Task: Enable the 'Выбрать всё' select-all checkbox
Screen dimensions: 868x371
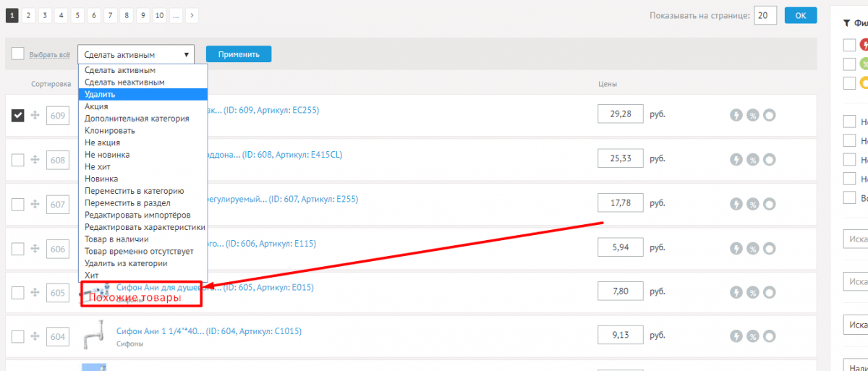Action: [x=18, y=54]
